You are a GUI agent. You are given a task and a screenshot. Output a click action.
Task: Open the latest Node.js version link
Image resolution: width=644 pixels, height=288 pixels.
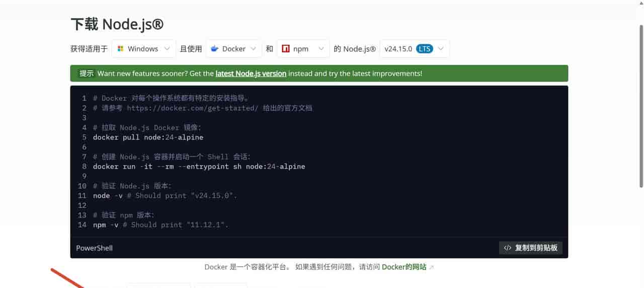coord(251,74)
